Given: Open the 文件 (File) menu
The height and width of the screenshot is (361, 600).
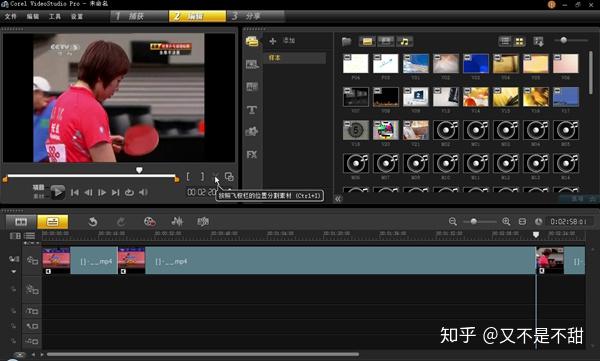Looking at the screenshot, I should pos(11,16).
